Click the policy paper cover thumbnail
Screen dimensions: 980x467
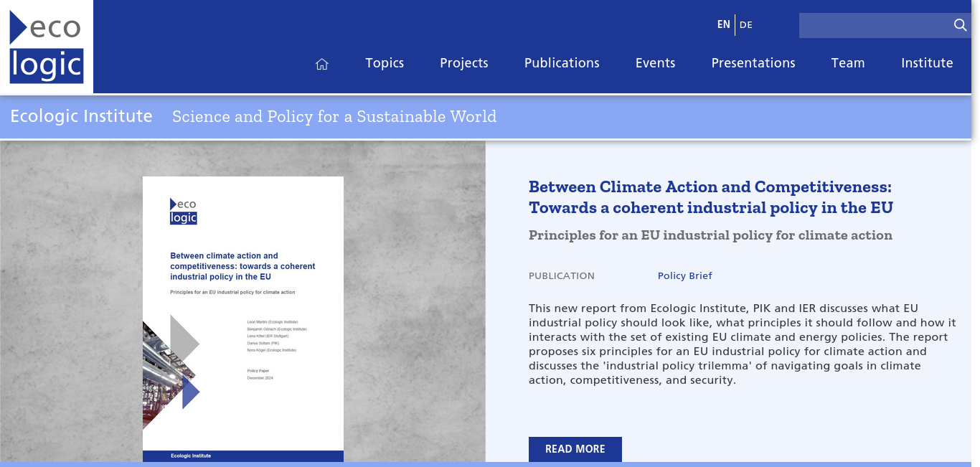tap(243, 319)
